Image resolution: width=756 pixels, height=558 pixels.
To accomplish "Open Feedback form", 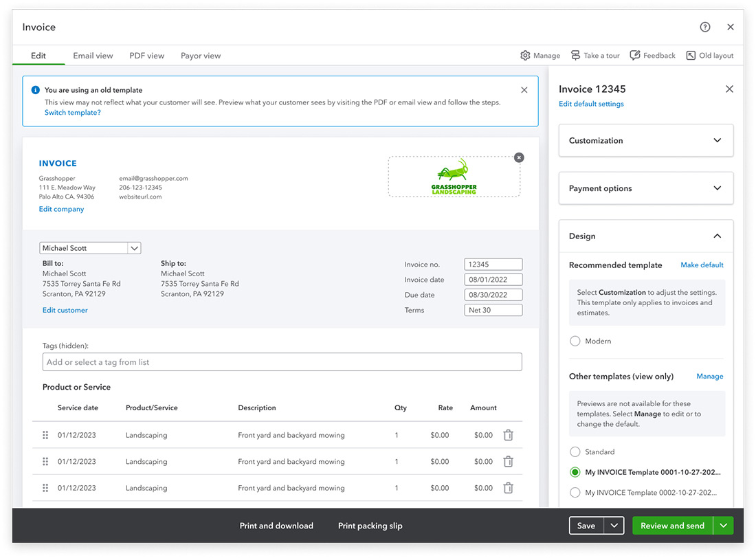I will 653,56.
